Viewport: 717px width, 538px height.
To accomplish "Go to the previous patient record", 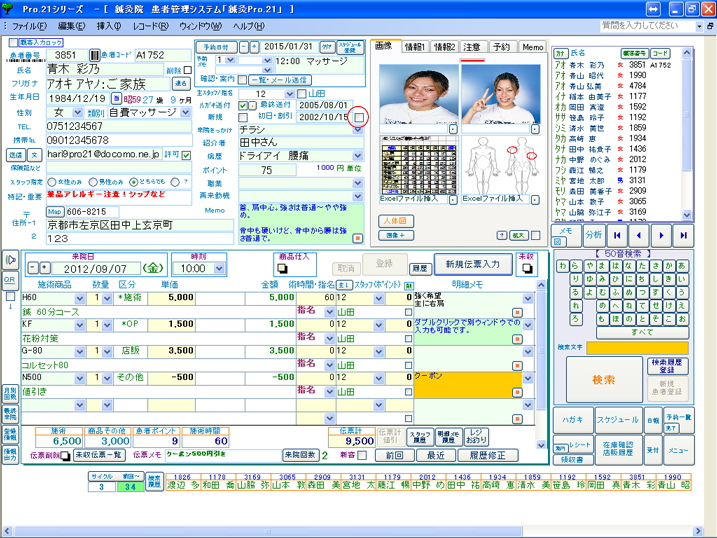I will coord(639,235).
